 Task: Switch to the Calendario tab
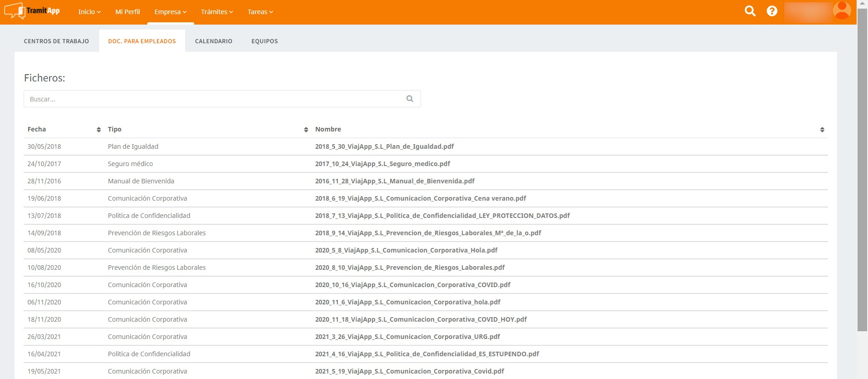tap(214, 41)
